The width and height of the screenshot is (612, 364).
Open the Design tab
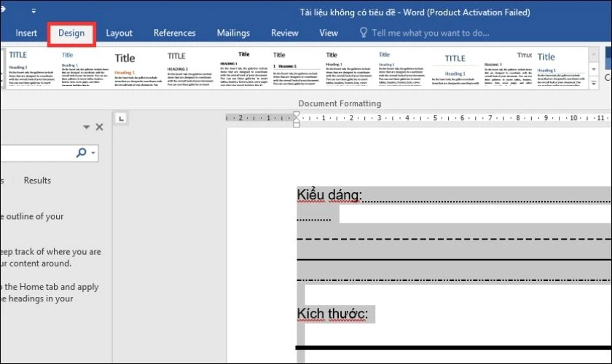click(x=71, y=33)
